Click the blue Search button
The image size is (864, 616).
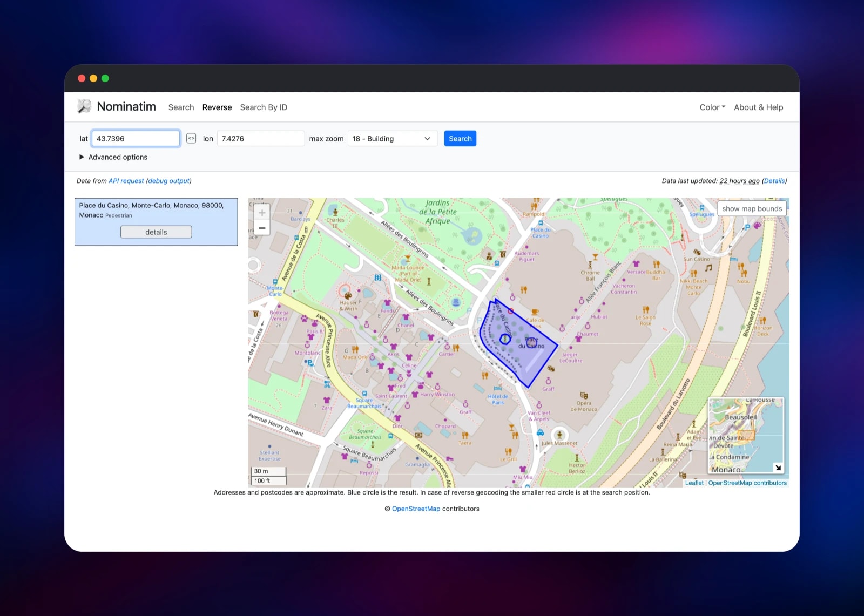tap(460, 139)
